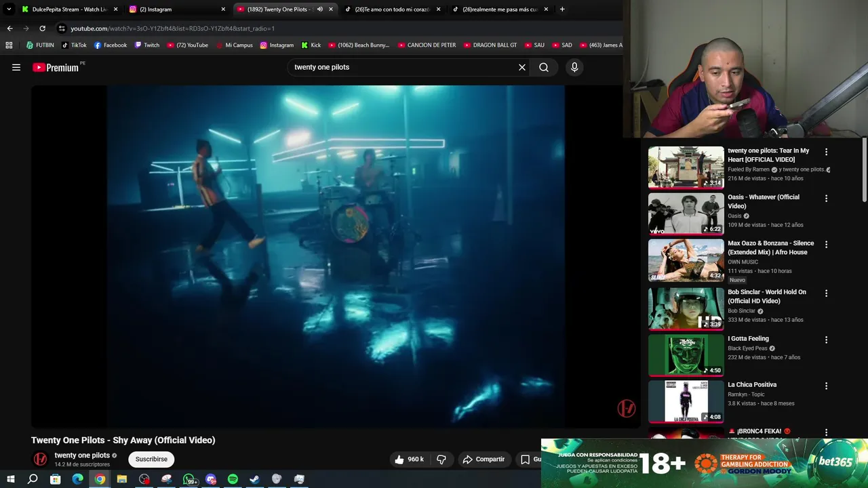Click the YouTube Premium logo
868x488 pixels.
[x=56, y=67]
